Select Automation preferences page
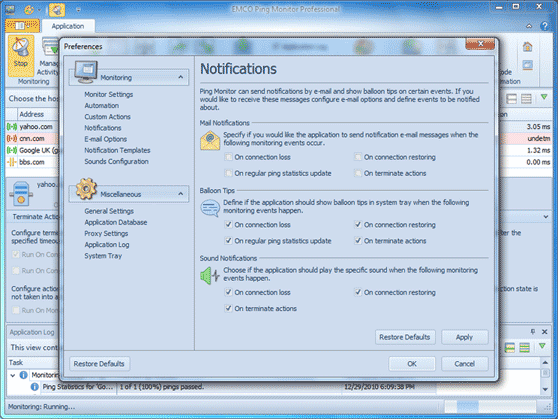This screenshot has height=419, width=558. tap(102, 106)
